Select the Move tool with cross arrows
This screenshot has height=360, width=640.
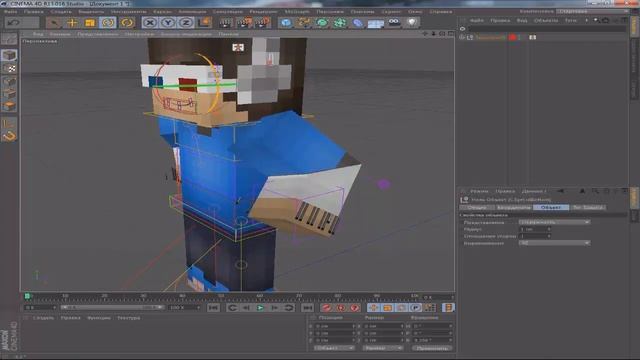72,23
